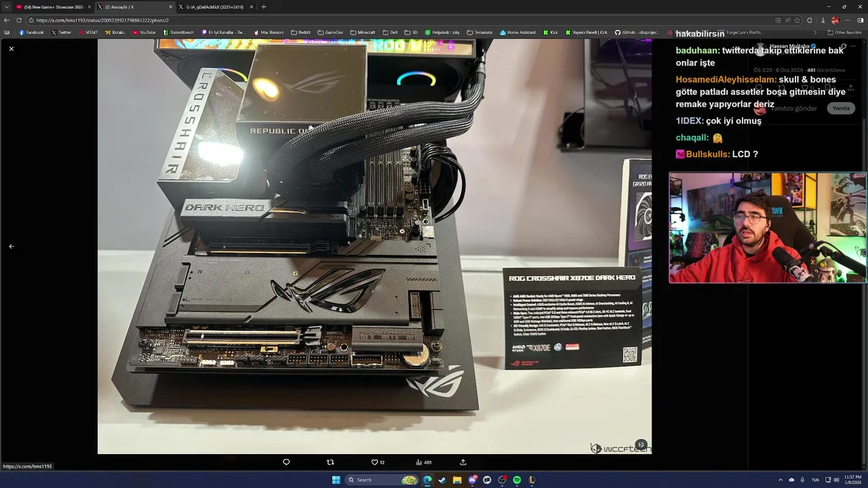Open File Explorer from taskbar
Image resolution: width=868 pixels, height=488 pixels.
(457, 480)
